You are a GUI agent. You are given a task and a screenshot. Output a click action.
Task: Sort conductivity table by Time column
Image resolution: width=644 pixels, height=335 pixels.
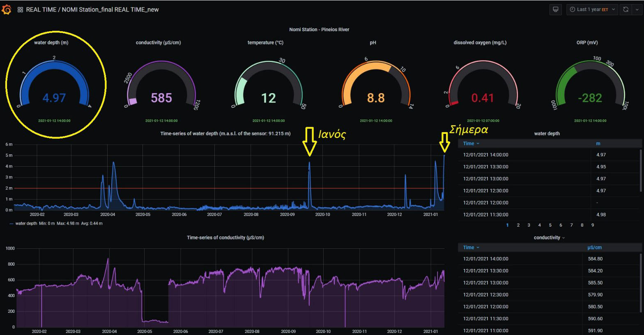click(469, 248)
